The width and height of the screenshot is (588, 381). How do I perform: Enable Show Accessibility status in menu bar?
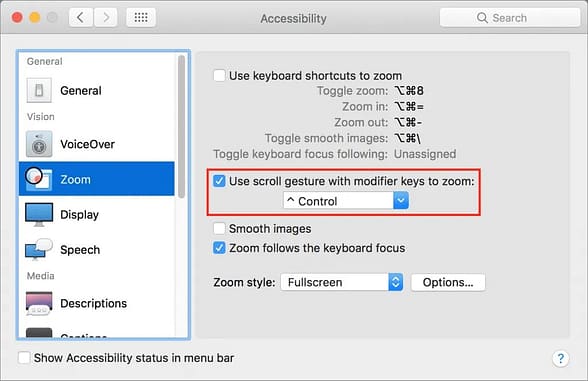pos(24,358)
